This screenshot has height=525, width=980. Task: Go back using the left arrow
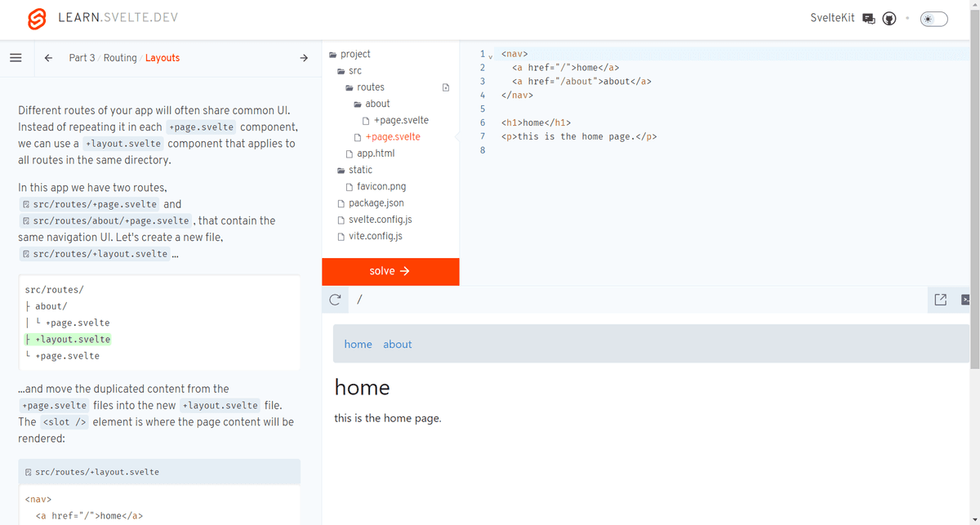coord(48,57)
